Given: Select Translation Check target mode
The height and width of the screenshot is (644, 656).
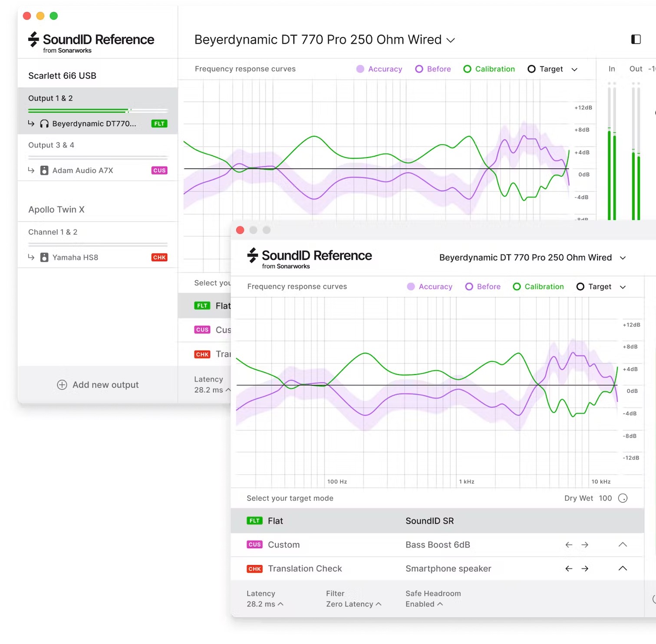Looking at the screenshot, I should (x=437, y=568).
